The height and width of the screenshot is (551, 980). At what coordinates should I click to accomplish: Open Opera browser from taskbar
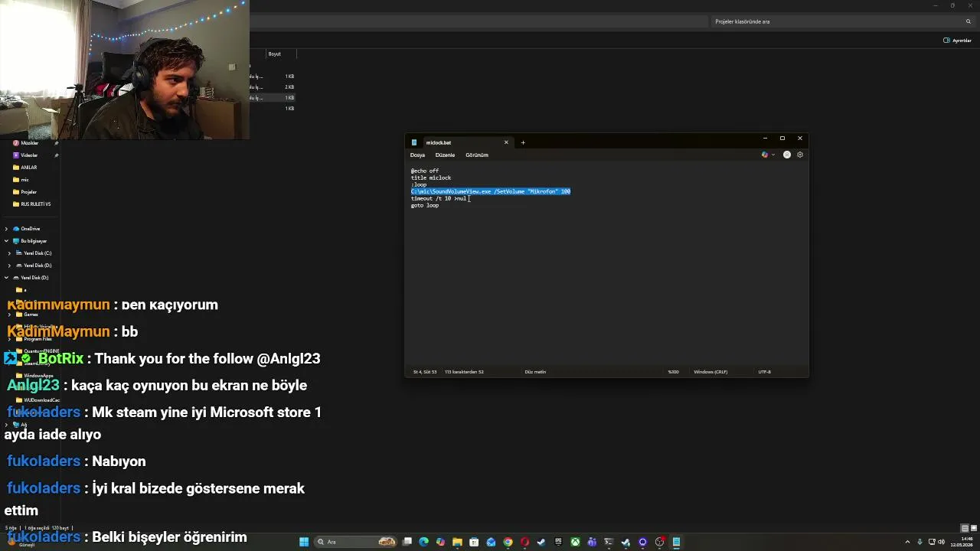coord(524,542)
